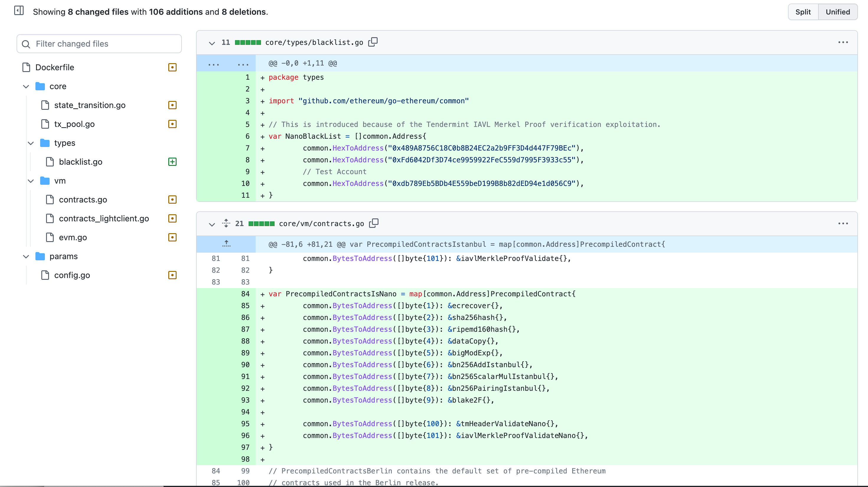Open state_transition.go in file tree
This screenshot has width=868, height=487.
tap(90, 105)
